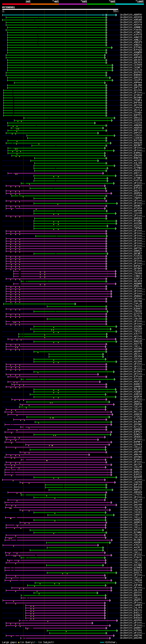The image size is (146, 644).
Task: Open hit UniRef100_P34091
Action: [x=131, y=30]
